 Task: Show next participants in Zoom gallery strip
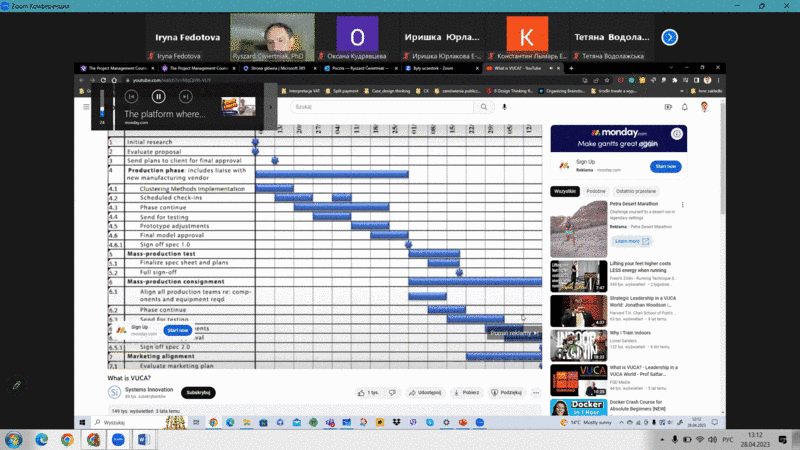click(670, 37)
